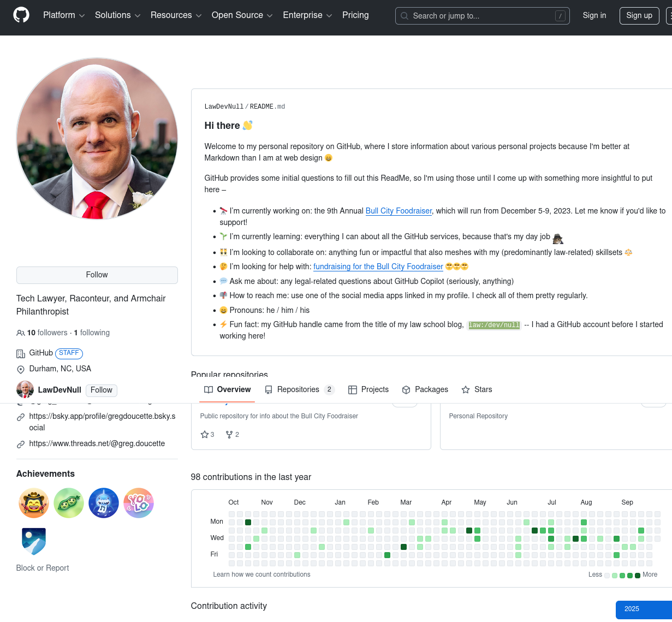Expand the Solutions dropdown menu
The height and width of the screenshot is (622, 672).
click(117, 15)
